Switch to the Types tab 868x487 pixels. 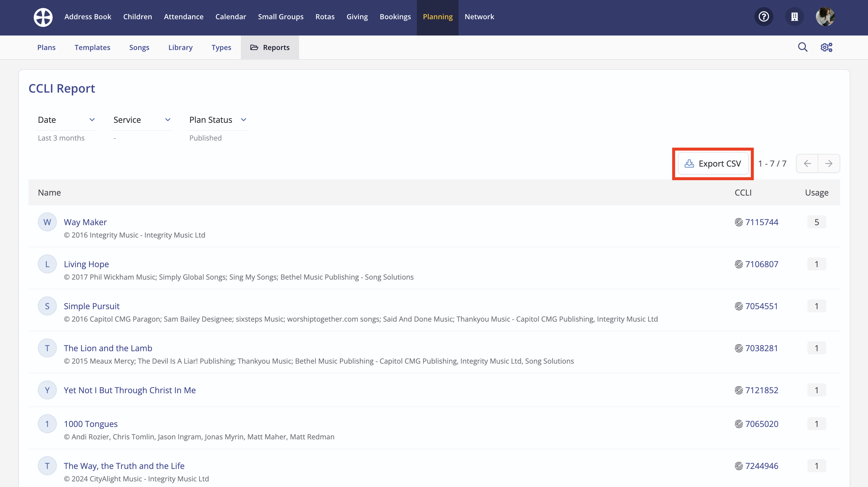tap(221, 47)
